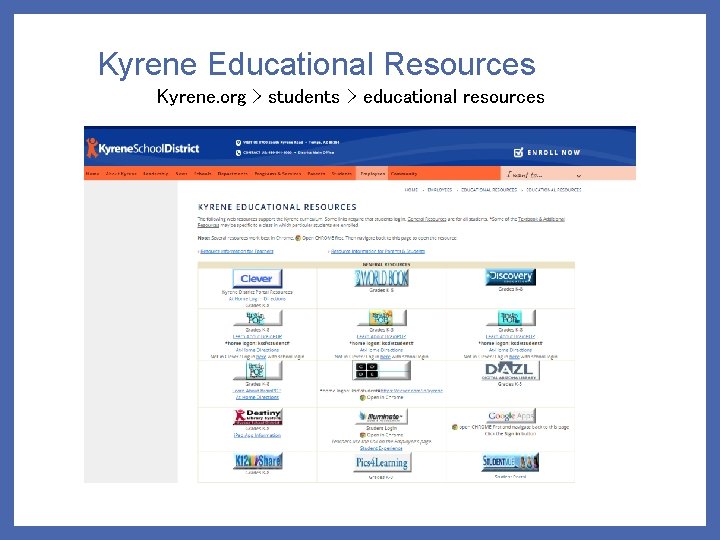Open the Programs & Services nav menu
This screenshot has height=540, width=720.
point(278,174)
